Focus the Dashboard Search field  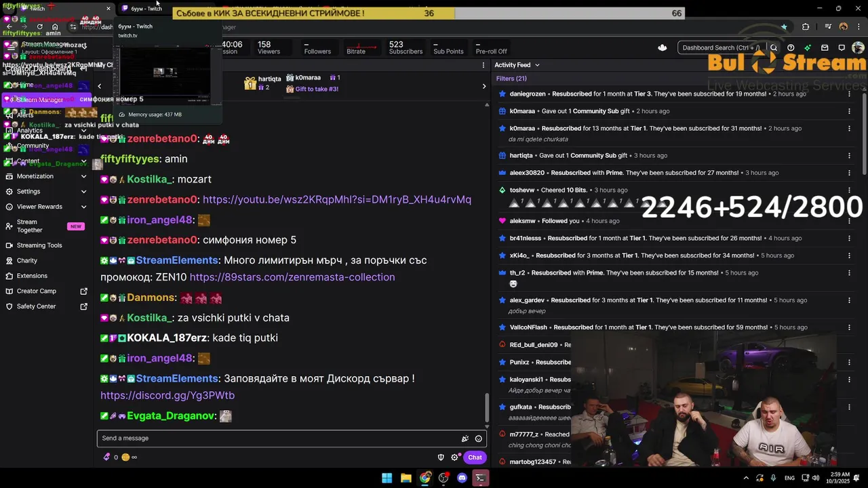point(723,48)
